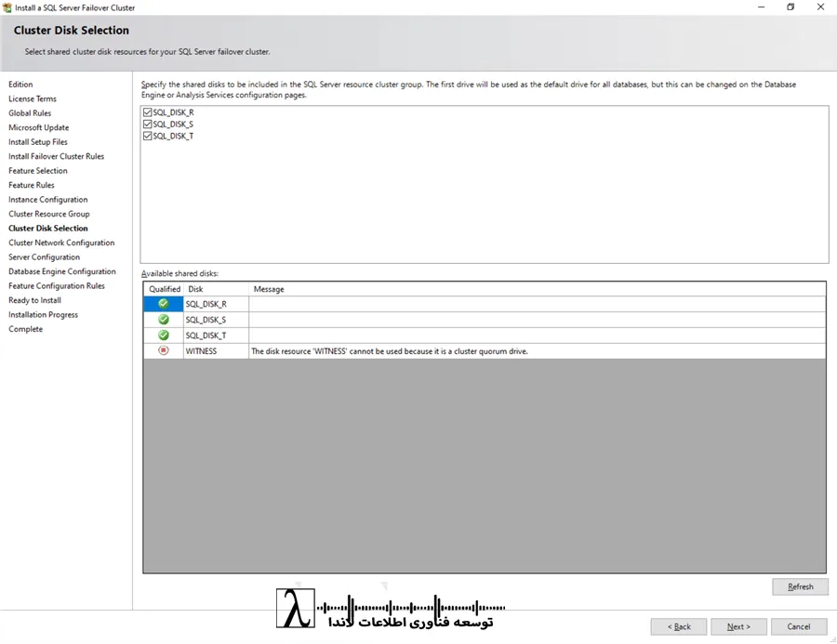Open Cluster Network Configuration step
This screenshot has height=644, width=837.
pos(61,243)
